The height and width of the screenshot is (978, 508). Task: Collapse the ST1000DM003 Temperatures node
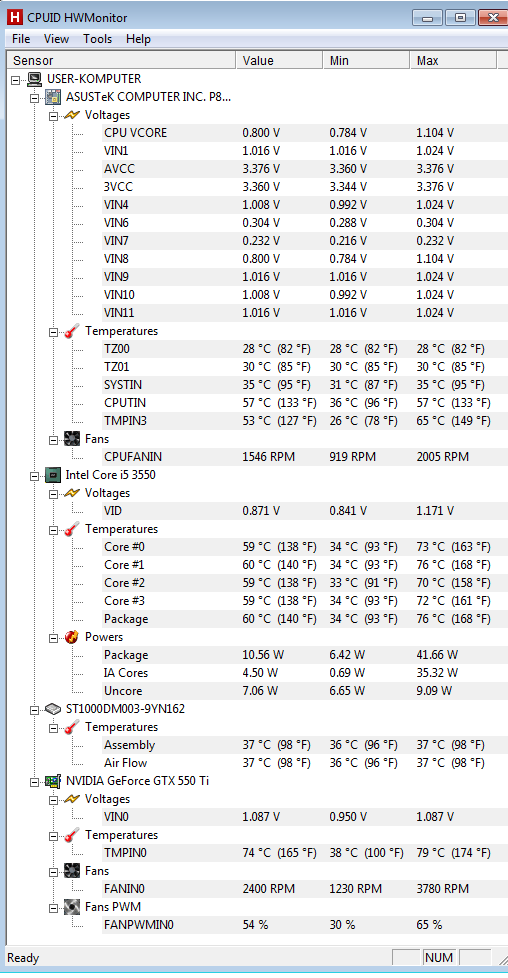tap(53, 728)
